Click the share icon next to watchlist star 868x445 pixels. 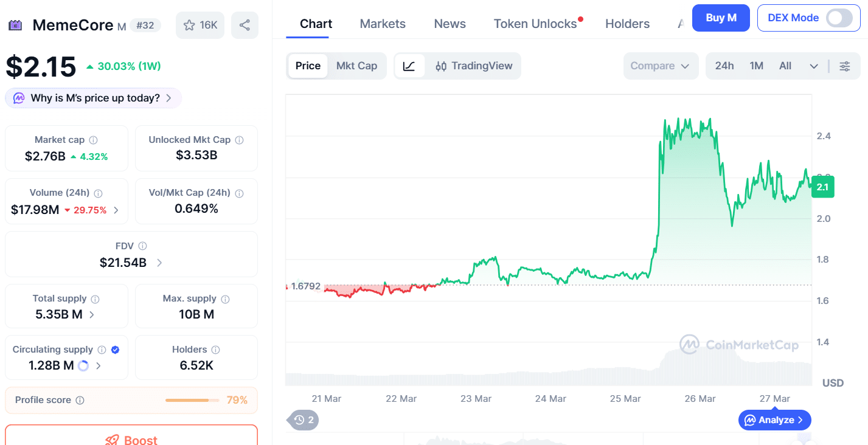(245, 25)
